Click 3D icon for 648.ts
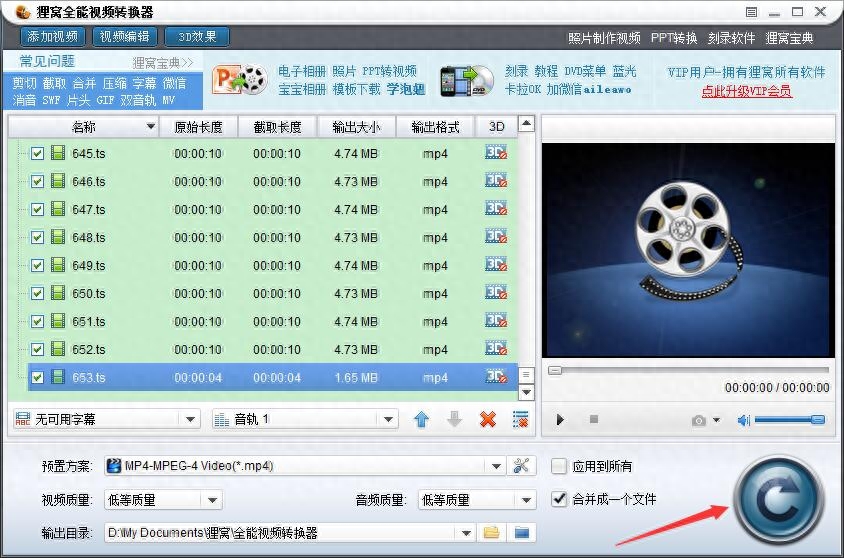 496,237
